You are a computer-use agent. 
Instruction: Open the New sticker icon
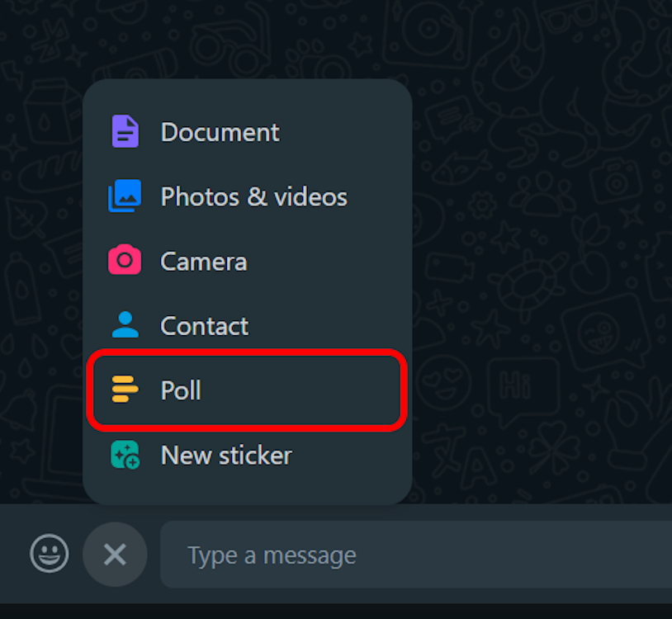[124, 455]
